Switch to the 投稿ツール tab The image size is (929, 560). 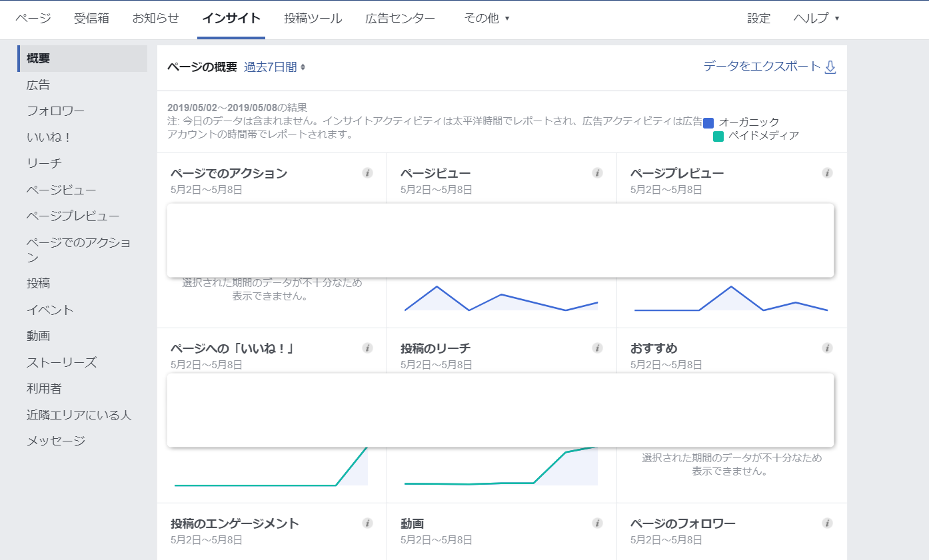[313, 19]
